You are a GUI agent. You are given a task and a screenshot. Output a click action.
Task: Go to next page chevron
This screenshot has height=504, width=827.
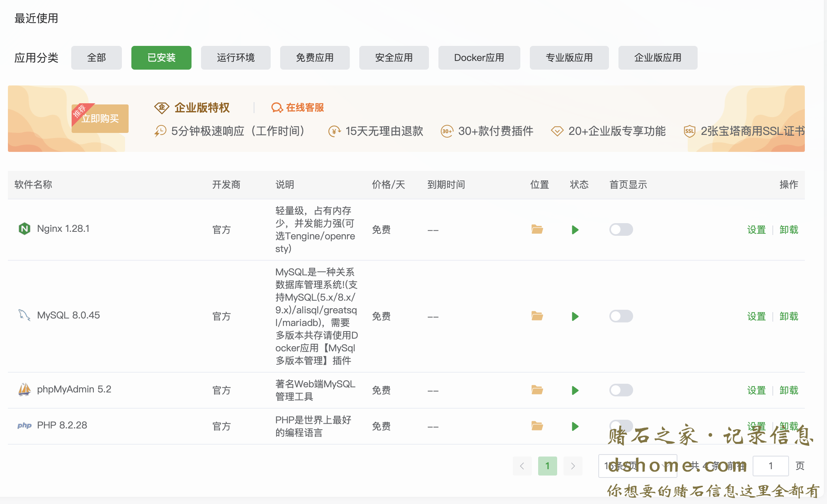click(573, 466)
